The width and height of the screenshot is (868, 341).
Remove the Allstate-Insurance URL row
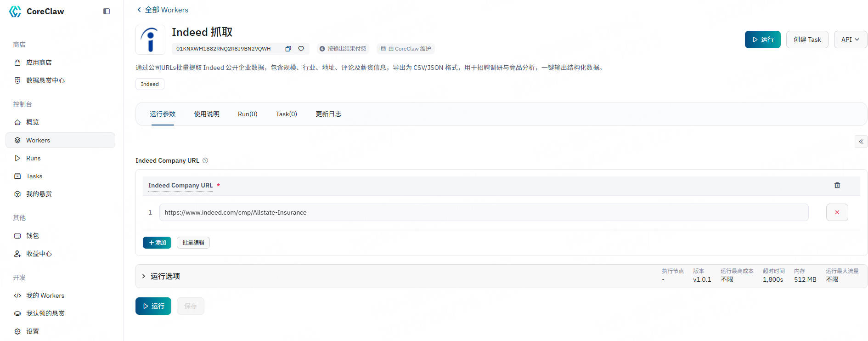(837, 212)
